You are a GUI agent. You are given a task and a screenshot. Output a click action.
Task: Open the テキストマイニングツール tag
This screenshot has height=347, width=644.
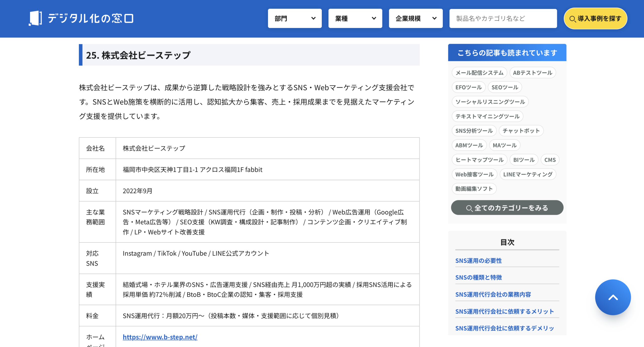[487, 116]
